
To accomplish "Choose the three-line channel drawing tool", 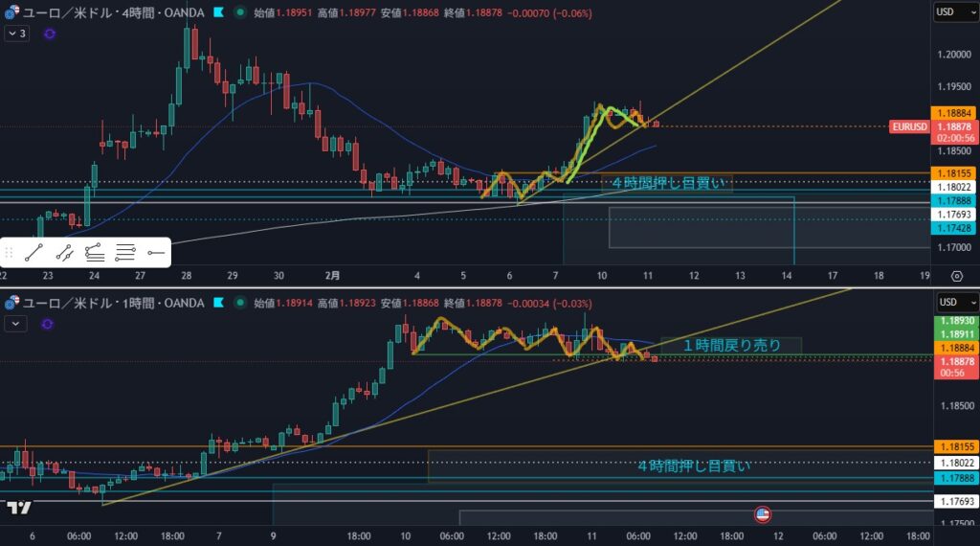I will tap(95, 253).
